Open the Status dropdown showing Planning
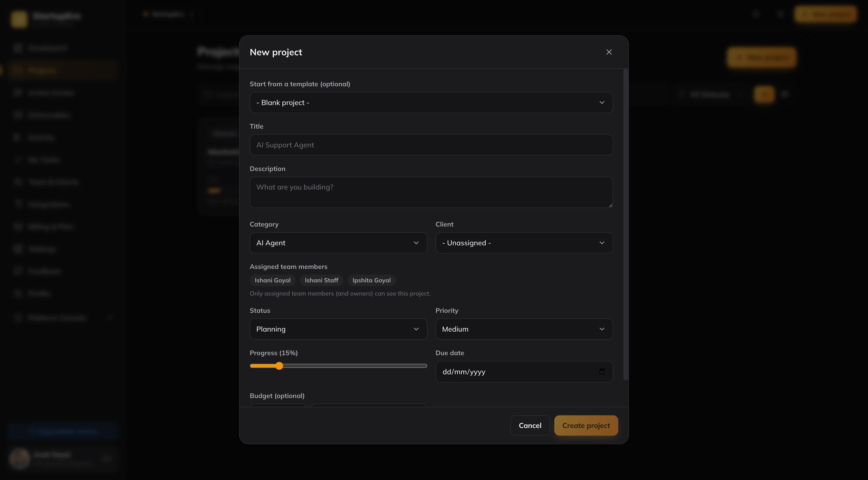 tap(338, 329)
